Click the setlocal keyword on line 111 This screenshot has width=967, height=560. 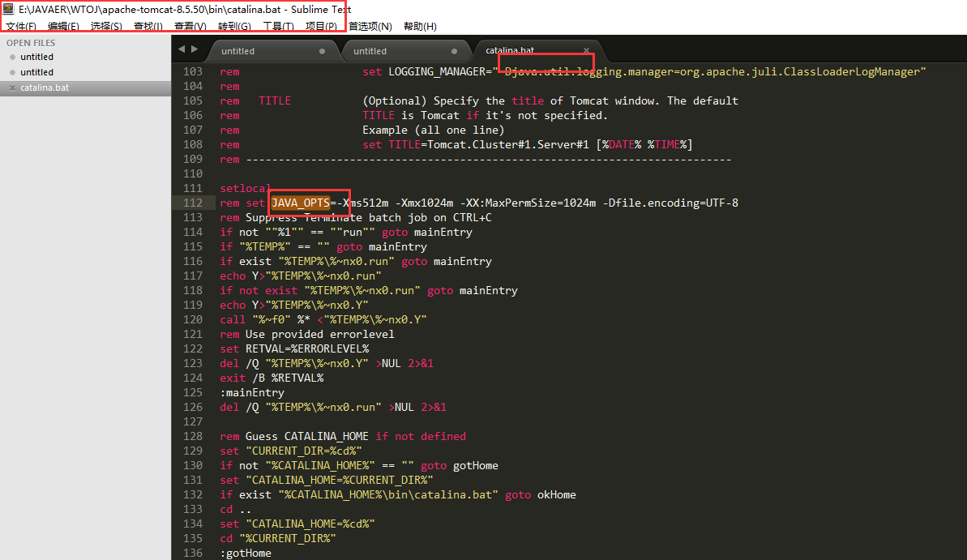[x=246, y=188]
